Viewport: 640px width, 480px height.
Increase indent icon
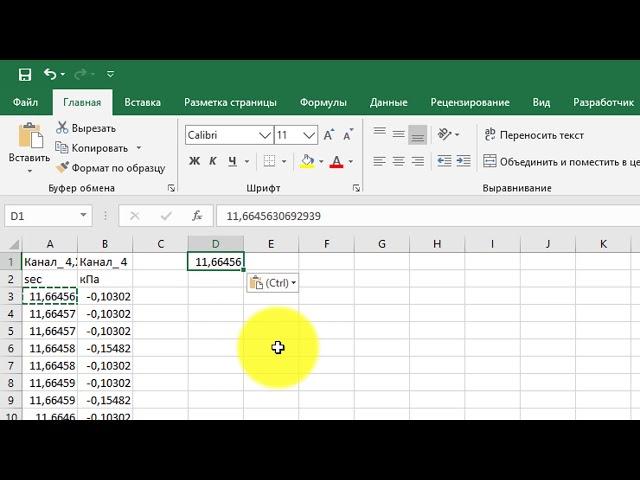(463, 161)
